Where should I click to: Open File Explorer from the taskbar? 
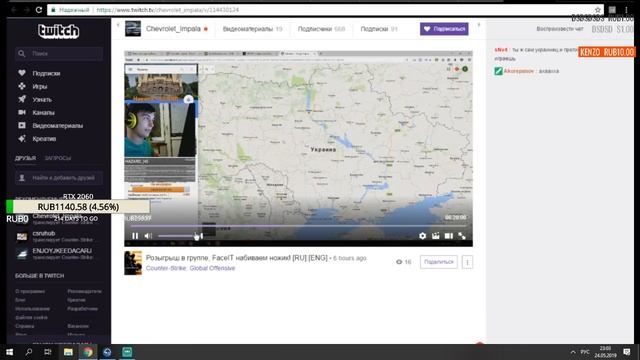[x=68, y=352]
